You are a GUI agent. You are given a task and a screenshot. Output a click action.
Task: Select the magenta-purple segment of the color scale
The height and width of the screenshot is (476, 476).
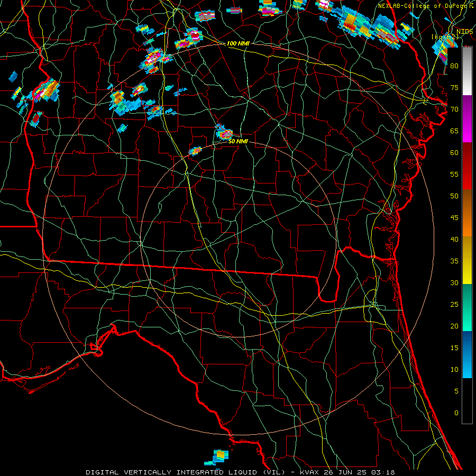click(x=467, y=118)
